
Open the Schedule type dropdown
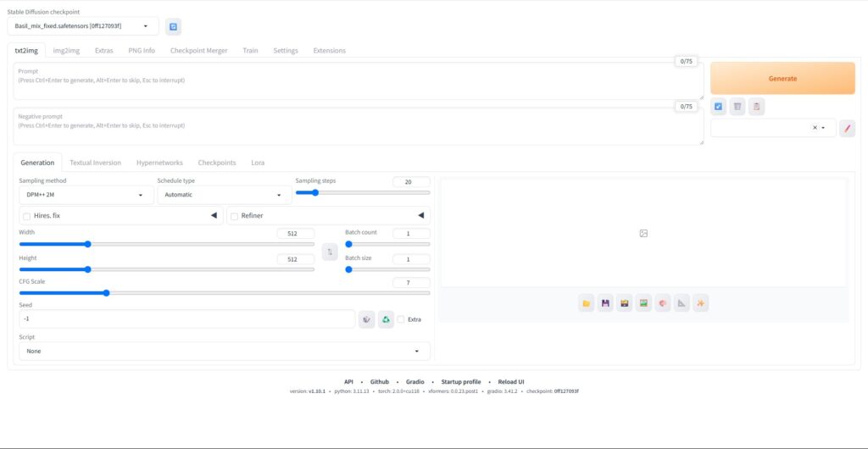click(x=225, y=195)
